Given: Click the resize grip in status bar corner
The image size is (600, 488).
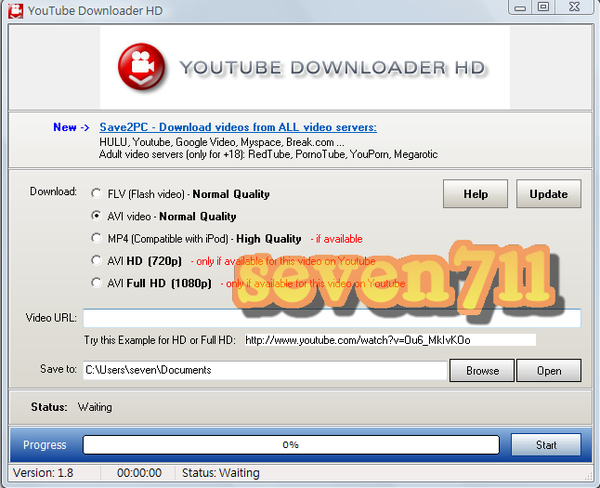Looking at the screenshot, I should 588,475.
